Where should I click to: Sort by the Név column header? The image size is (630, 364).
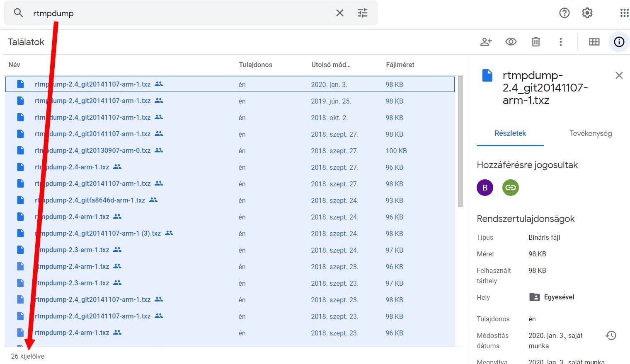[14, 65]
